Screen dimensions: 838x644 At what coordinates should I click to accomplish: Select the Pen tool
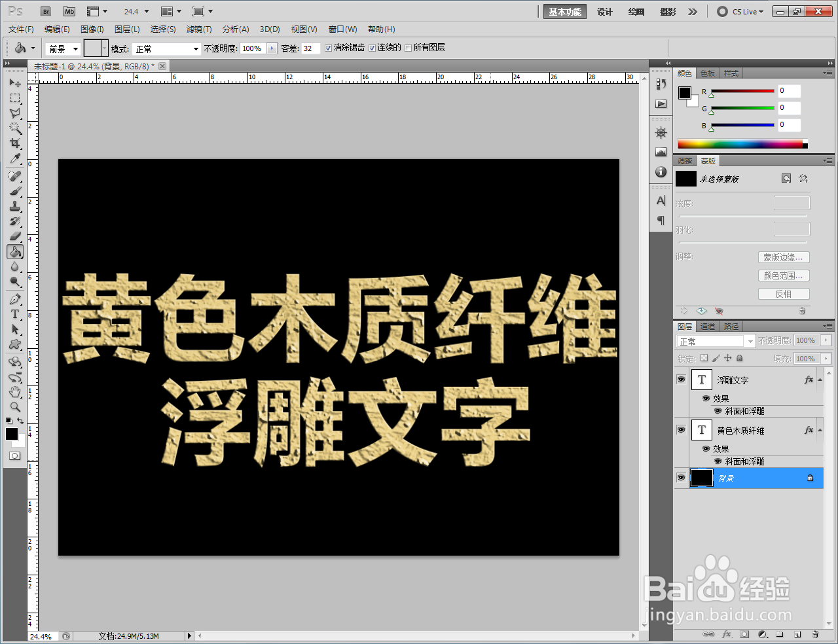coord(15,299)
